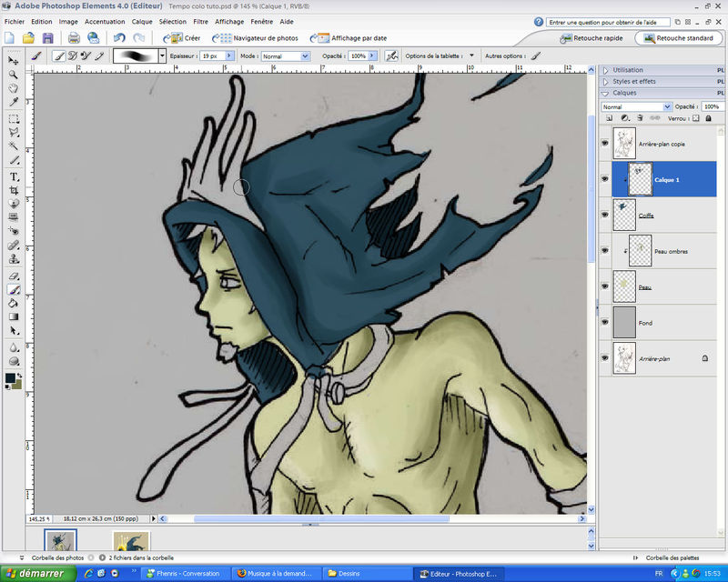Select the Magic Wand tool
This screenshot has width=728, height=582.
tap(14, 146)
